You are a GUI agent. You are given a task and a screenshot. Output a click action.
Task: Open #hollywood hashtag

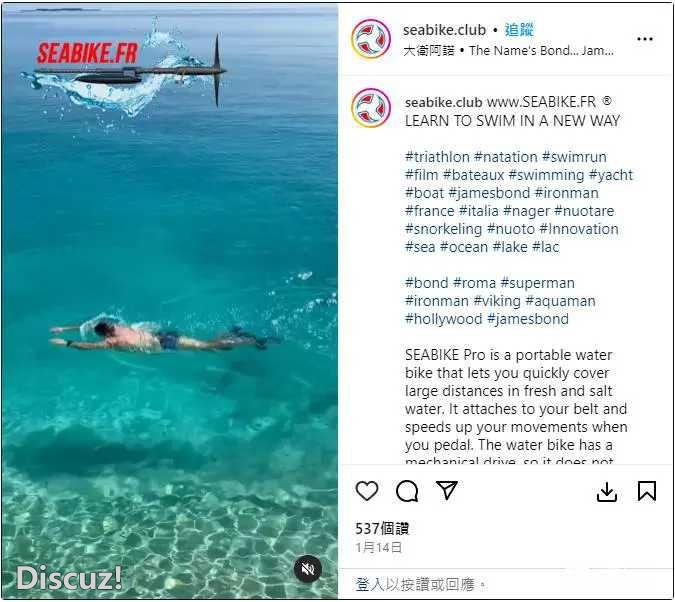click(x=443, y=319)
